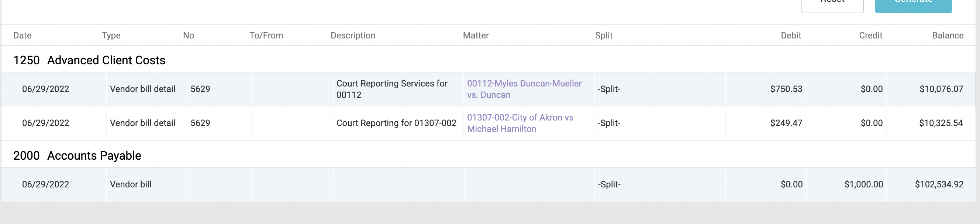Click the $102,534.92 balance cell

coord(939,184)
